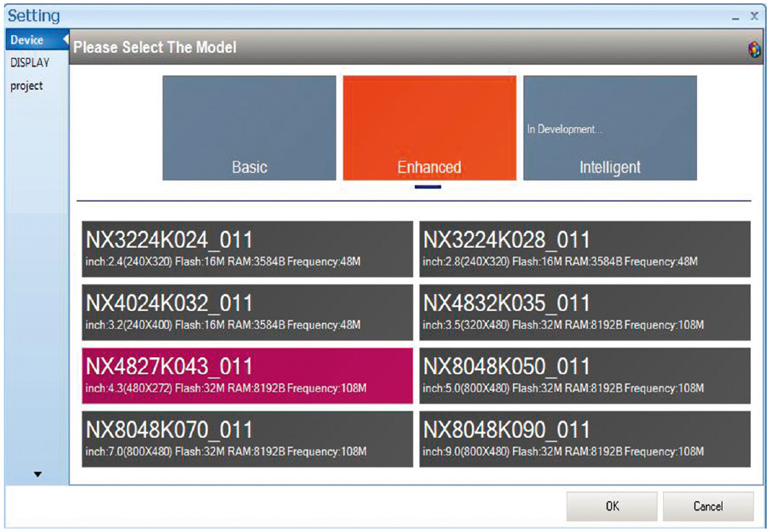Confirm selection with OK button
The image size is (770, 532).
point(612,506)
